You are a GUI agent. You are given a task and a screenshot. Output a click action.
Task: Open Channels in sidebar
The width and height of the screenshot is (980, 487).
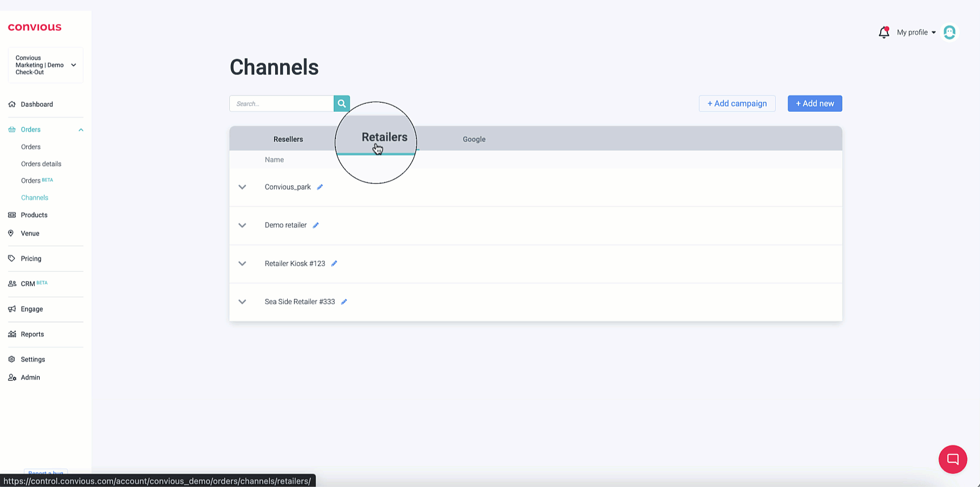pos(35,198)
